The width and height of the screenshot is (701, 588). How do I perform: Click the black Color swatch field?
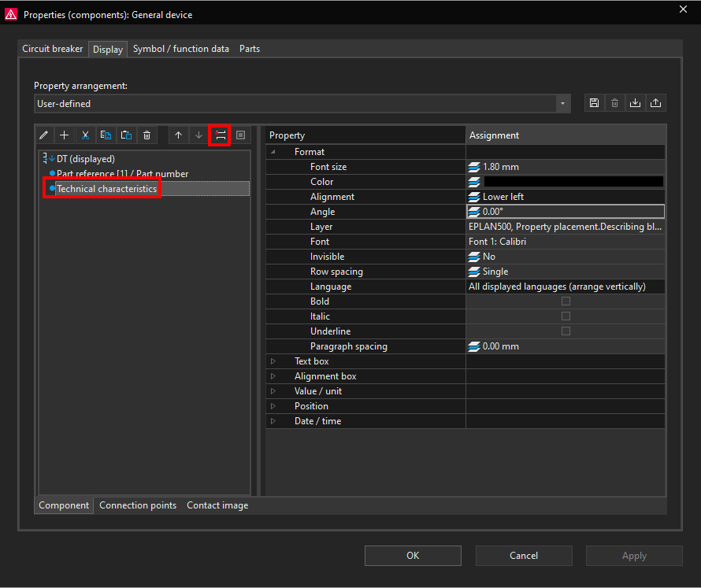[x=573, y=182]
